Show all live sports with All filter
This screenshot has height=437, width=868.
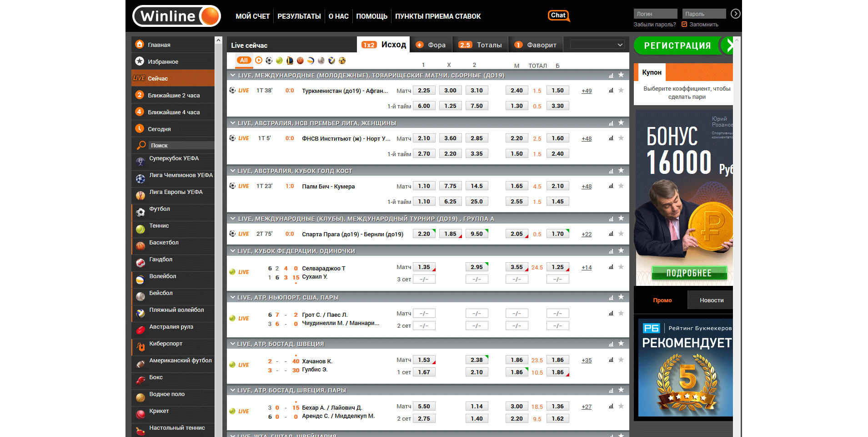[x=244, y=60]
